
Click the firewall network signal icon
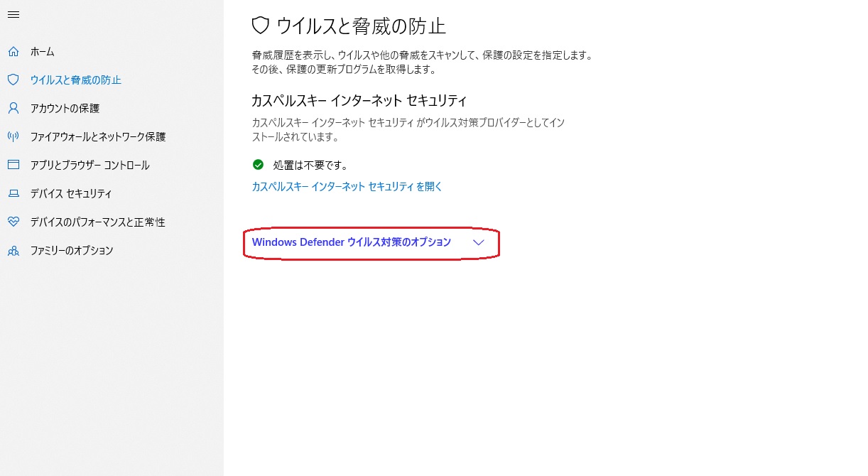point(13,136)
